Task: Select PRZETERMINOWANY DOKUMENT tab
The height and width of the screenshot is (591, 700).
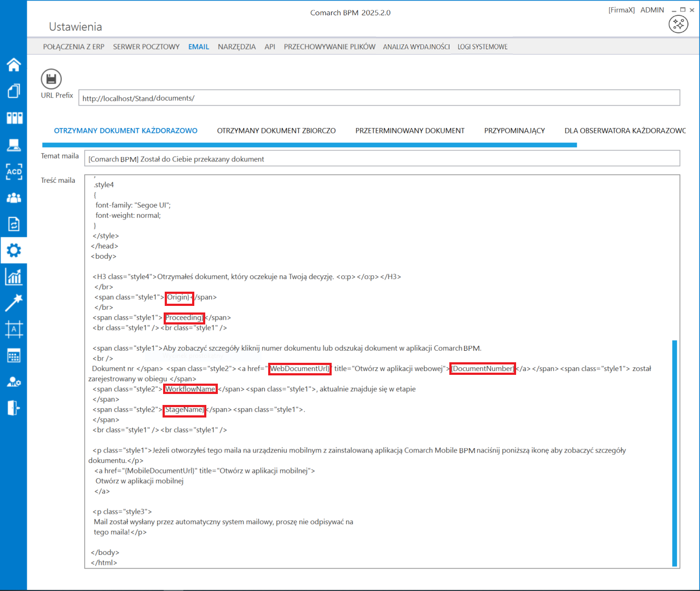Action: tap(410, 131)
